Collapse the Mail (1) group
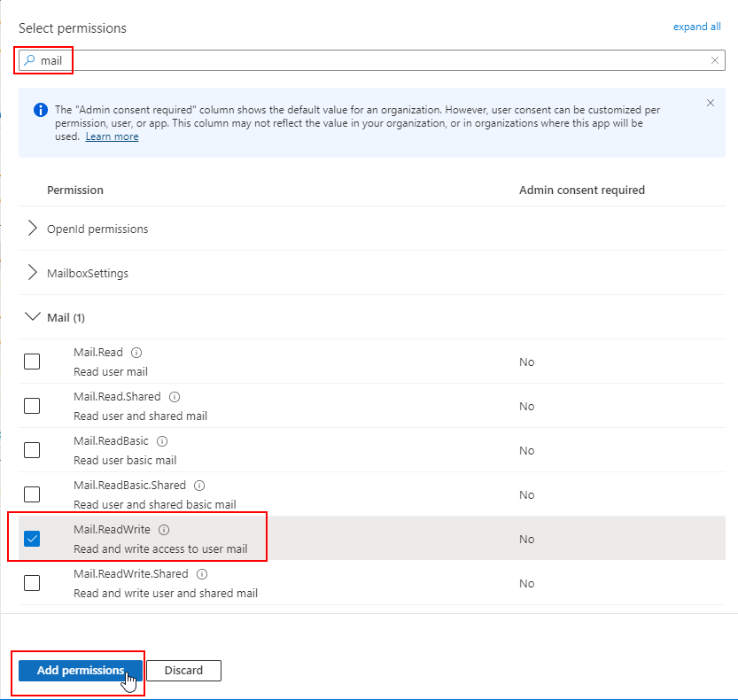 click(x=34, y=317)
